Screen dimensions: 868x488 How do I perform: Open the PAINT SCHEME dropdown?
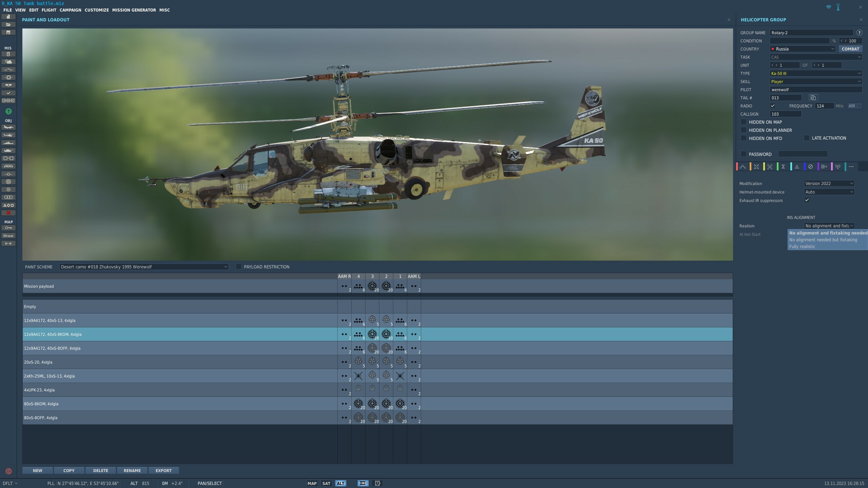144,267
